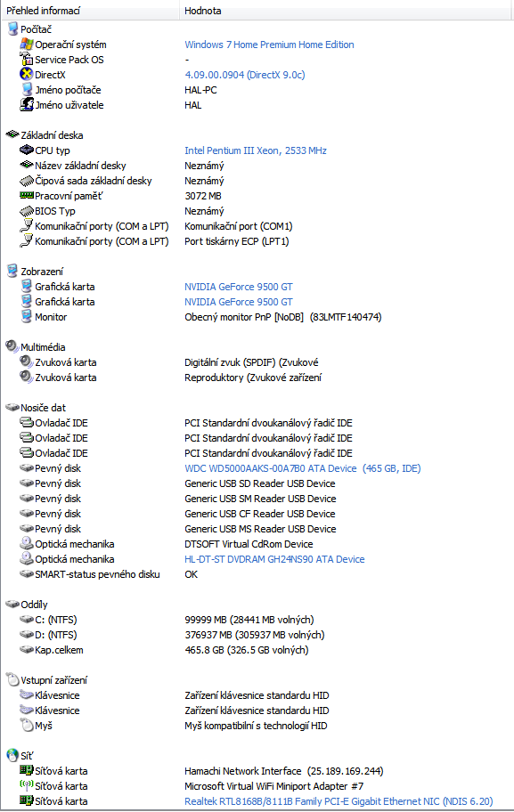Click the Pracovní paměť RAM icon
Image resolution: width=514 pixels, height=812 pixels.
coord(27,195)
